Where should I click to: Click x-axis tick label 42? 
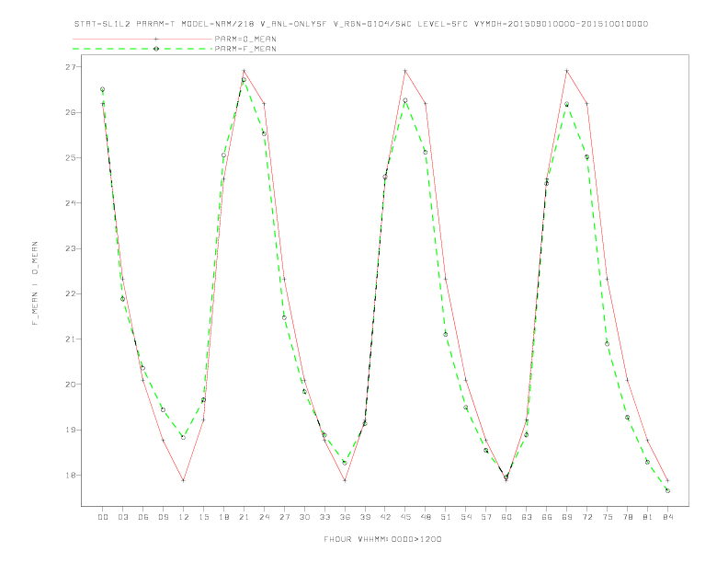click(385, 517)
